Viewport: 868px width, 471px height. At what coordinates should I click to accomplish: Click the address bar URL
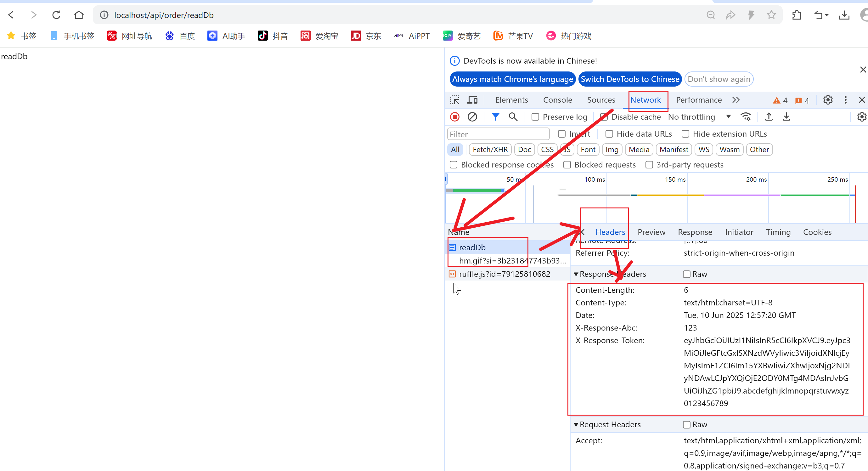[x=164, y=15]
